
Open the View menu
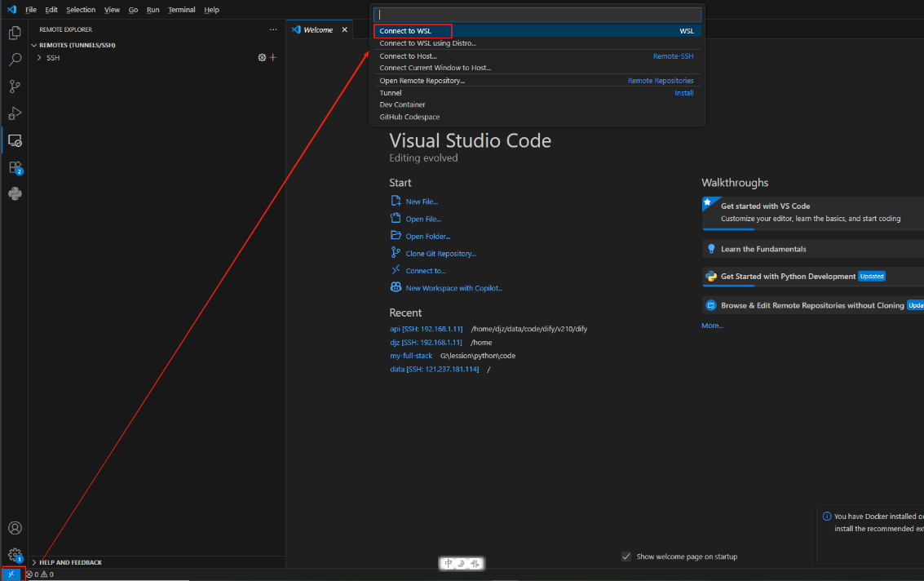(112, 10)
